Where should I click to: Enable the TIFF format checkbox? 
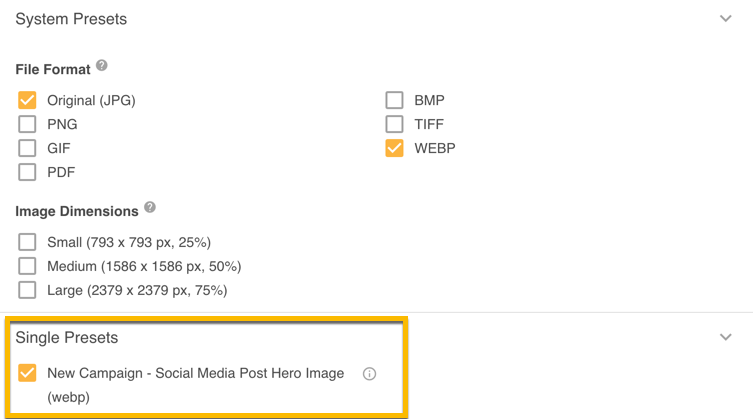394,124
